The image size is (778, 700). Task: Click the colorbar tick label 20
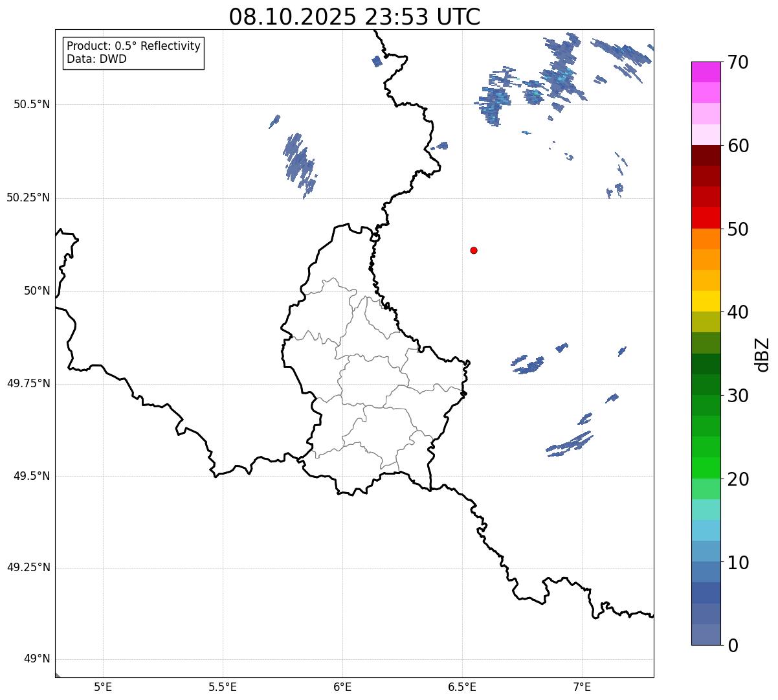[x=738, y=479]
